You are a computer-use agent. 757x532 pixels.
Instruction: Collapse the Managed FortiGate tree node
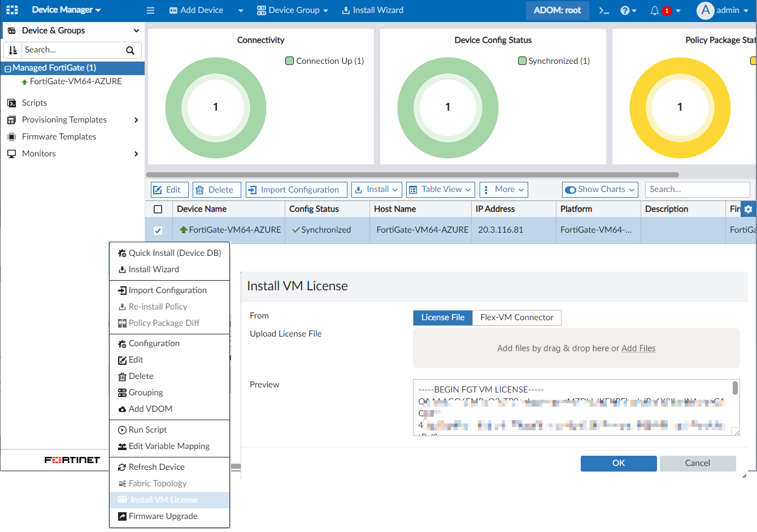[7, 68]
